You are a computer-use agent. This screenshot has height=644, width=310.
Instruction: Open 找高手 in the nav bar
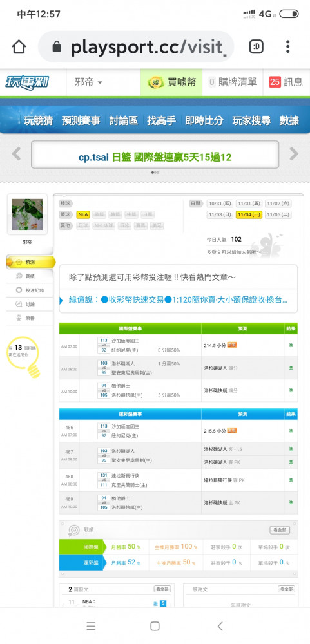point(162,120)
